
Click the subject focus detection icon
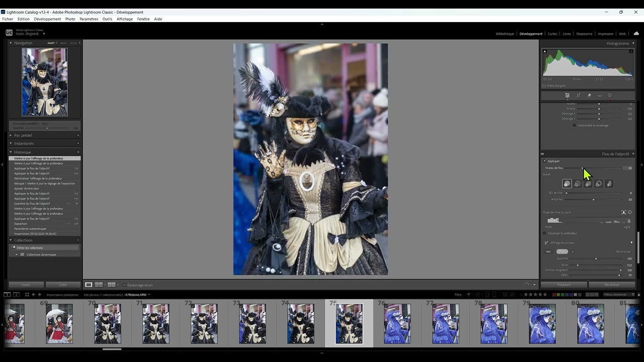point(624,213)
